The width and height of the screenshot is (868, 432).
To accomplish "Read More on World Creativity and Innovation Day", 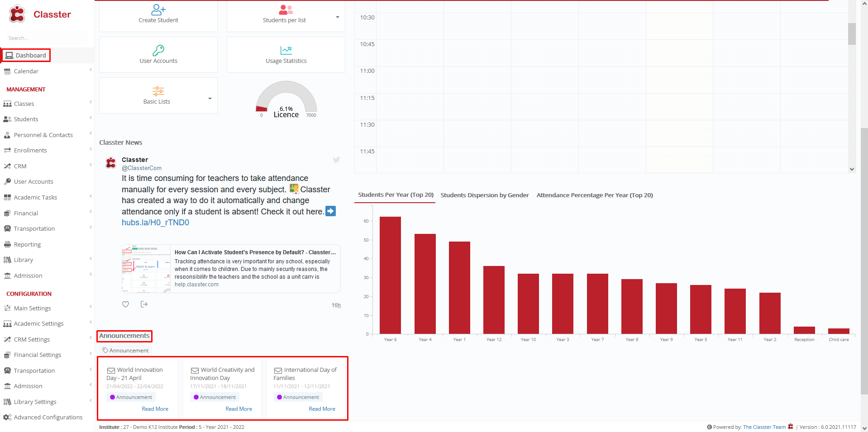I will [238, 409].
